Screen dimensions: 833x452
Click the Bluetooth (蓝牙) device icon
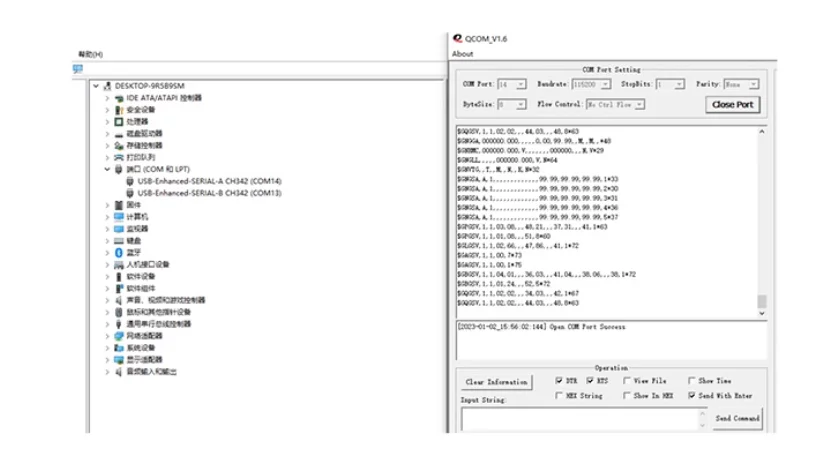(x=118, y=253)
